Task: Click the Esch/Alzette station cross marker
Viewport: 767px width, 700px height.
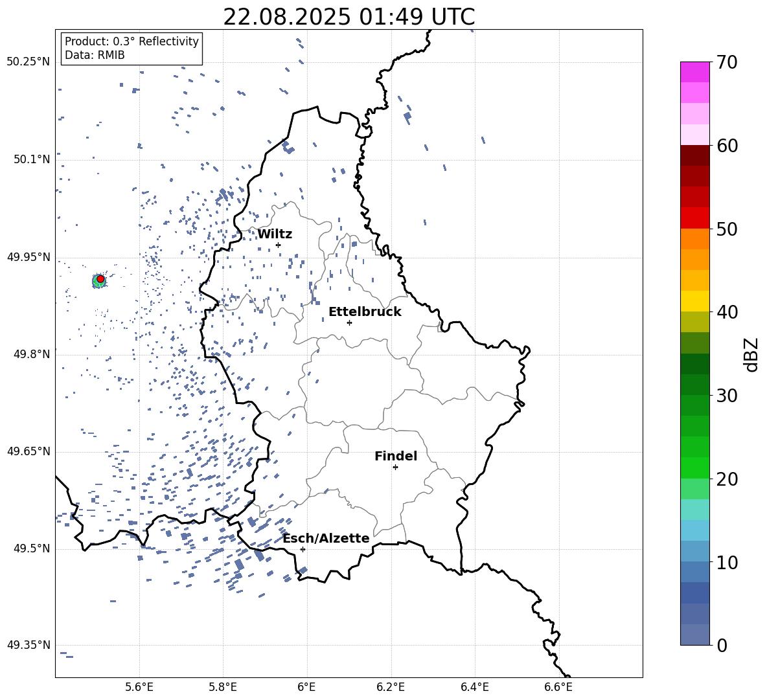Action: point(303,549)
